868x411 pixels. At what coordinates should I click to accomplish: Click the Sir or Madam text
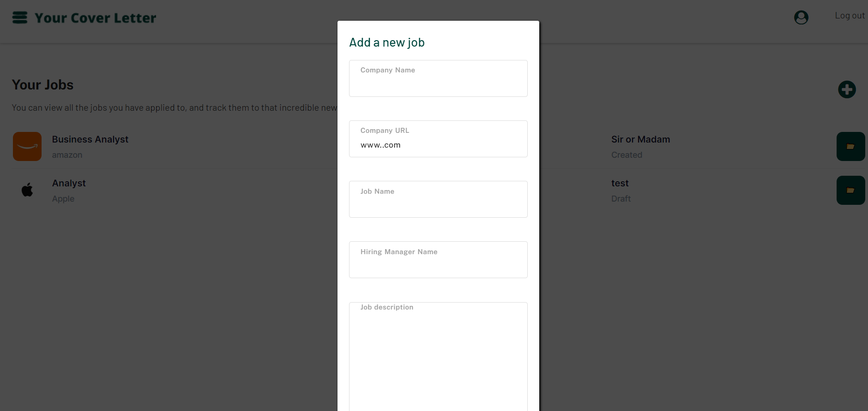coord(640,139)
